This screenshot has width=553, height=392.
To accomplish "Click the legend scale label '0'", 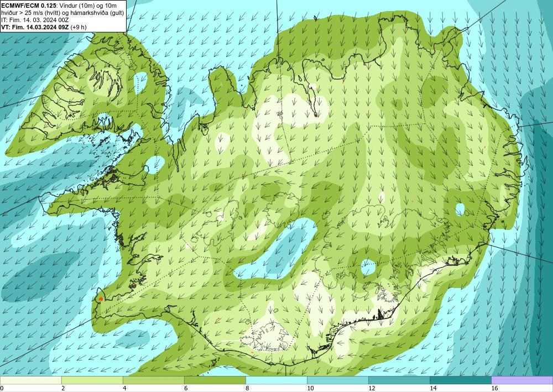I will (x=2, y=388).
